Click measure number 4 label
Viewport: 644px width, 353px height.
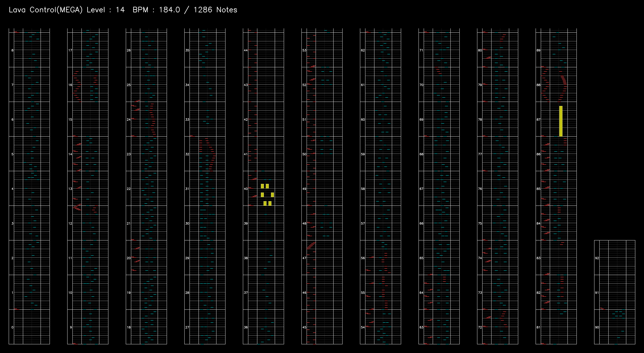[x=12, y=189]
